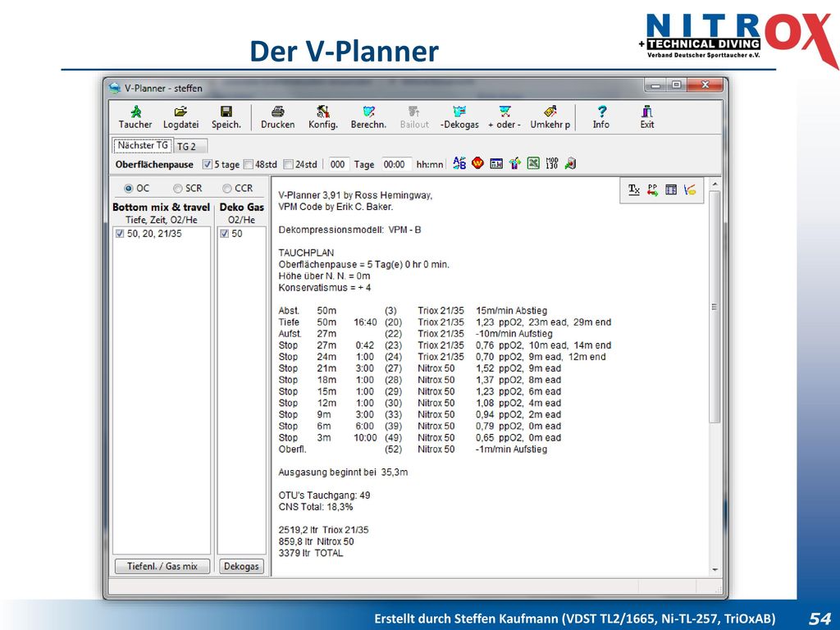Click the Tage days input field
This screenshot has width=840, height=630.
point(338,164)
